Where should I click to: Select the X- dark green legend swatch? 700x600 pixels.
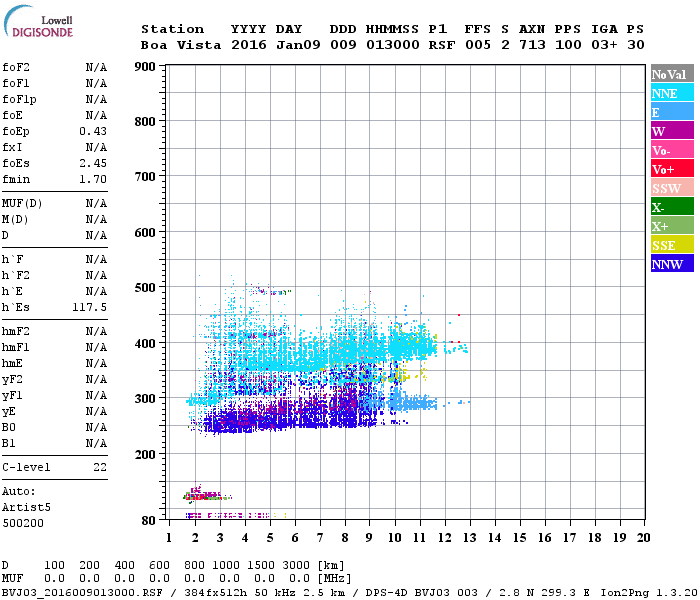(672, 207)
